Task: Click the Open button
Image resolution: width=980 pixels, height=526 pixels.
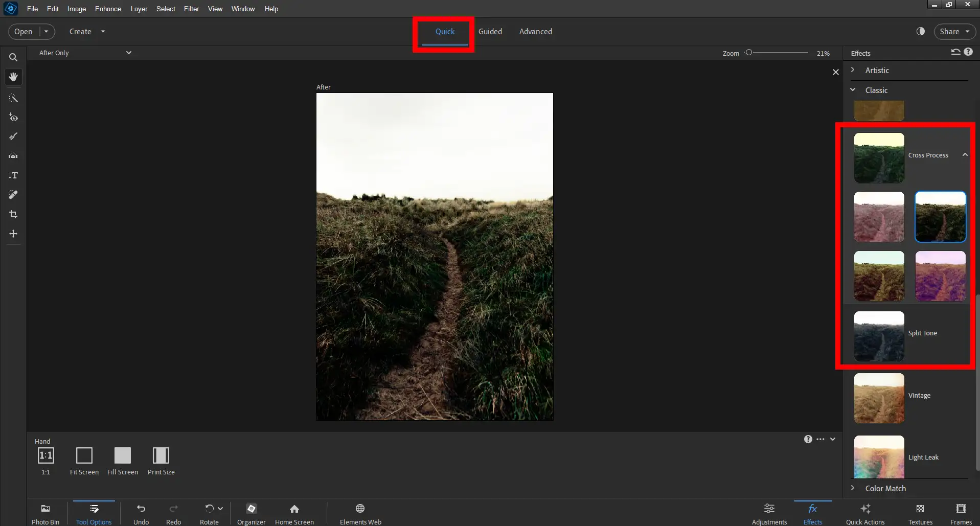Action: (x=24, y=32)
